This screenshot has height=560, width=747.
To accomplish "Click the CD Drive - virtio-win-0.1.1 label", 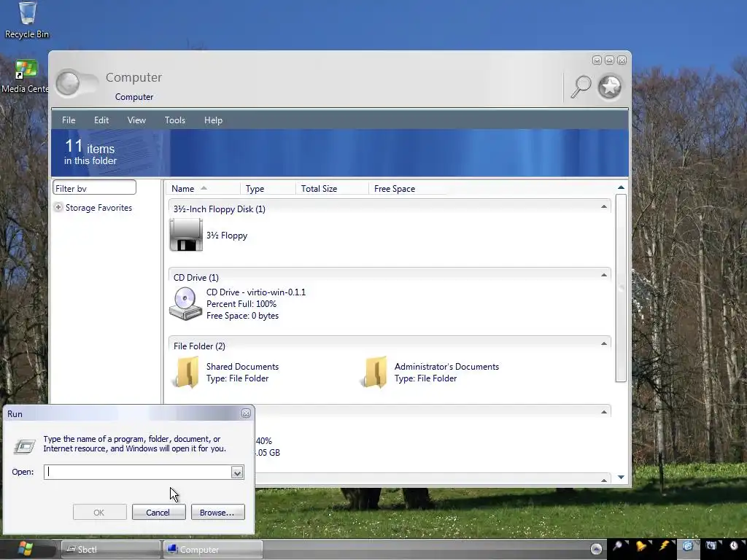I will [x=256, y=292].
